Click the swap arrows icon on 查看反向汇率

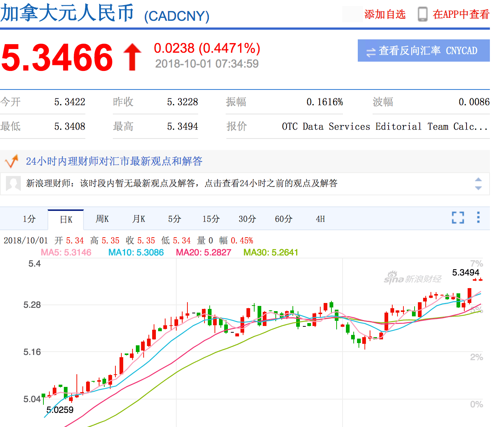pos(371,52)
